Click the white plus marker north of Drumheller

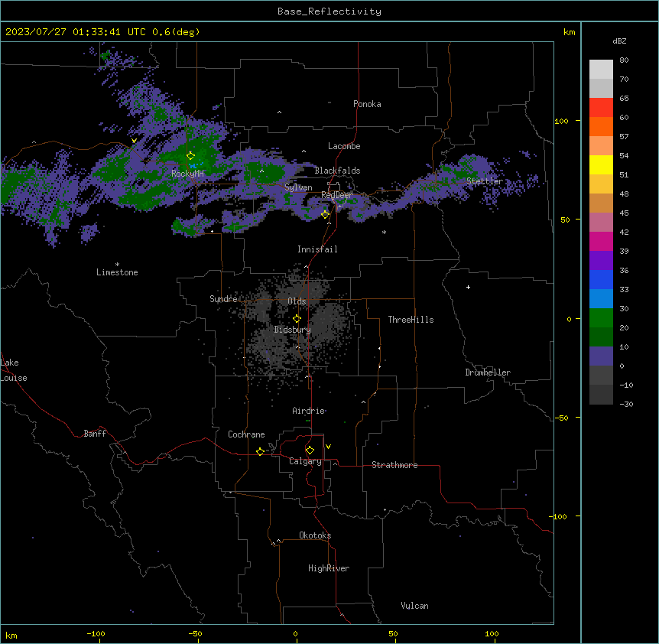click(x=468, y=287)
